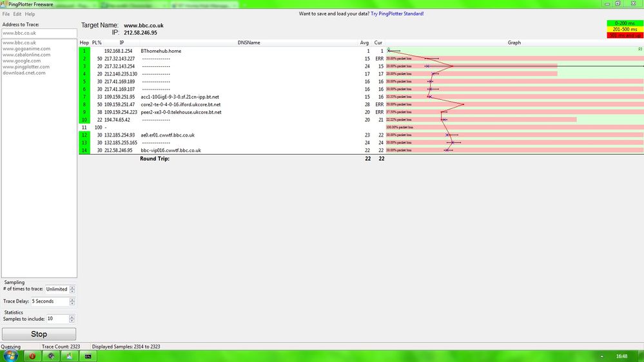Click acc1-10GigE-9-3-0.sf.21cn-ipp.bt.net DNS name

(x=180, y=97)
